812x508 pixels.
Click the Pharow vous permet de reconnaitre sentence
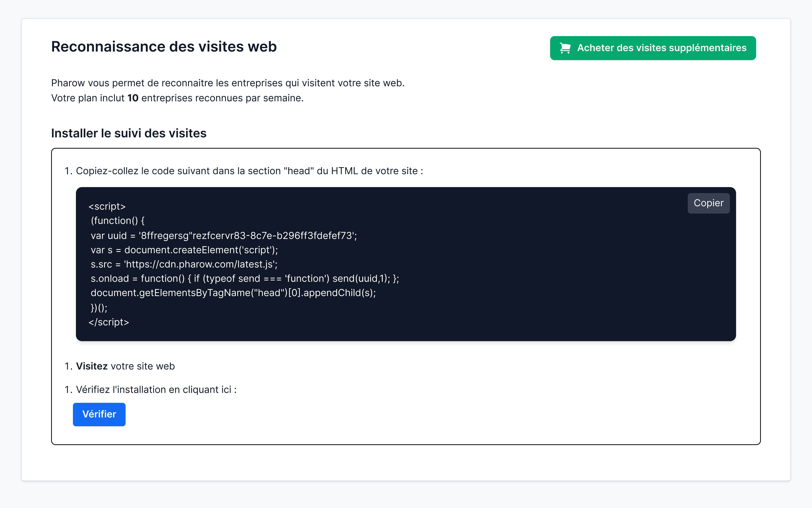click(228, 83)
